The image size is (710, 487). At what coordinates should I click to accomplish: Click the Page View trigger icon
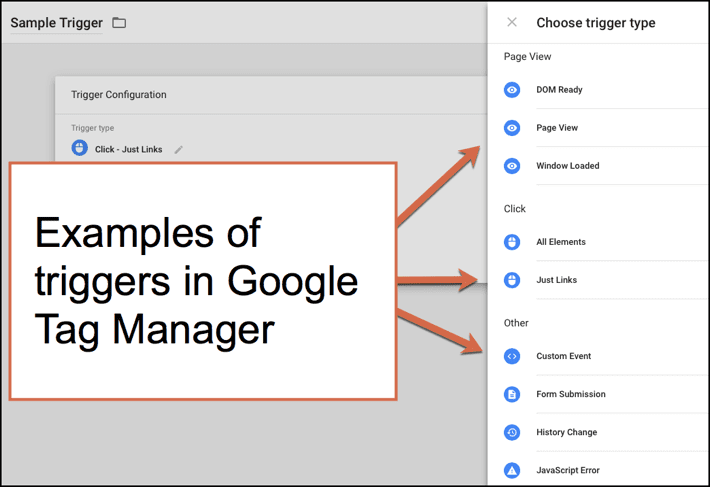coord(512,128)
